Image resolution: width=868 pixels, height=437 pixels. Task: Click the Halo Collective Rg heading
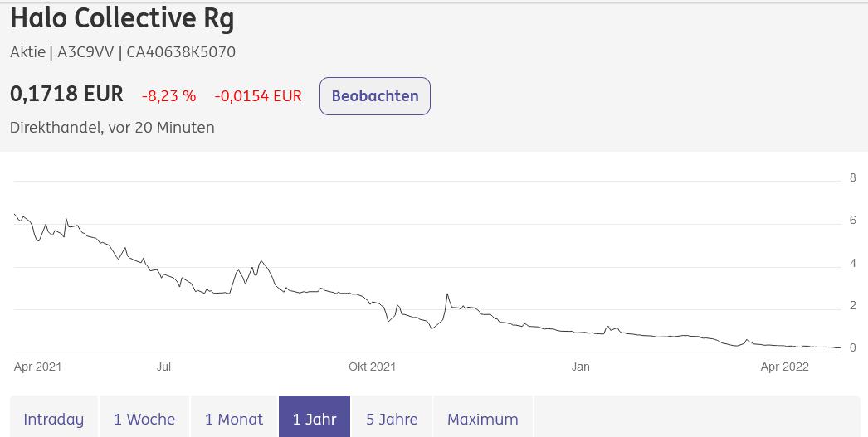(122, 18)
